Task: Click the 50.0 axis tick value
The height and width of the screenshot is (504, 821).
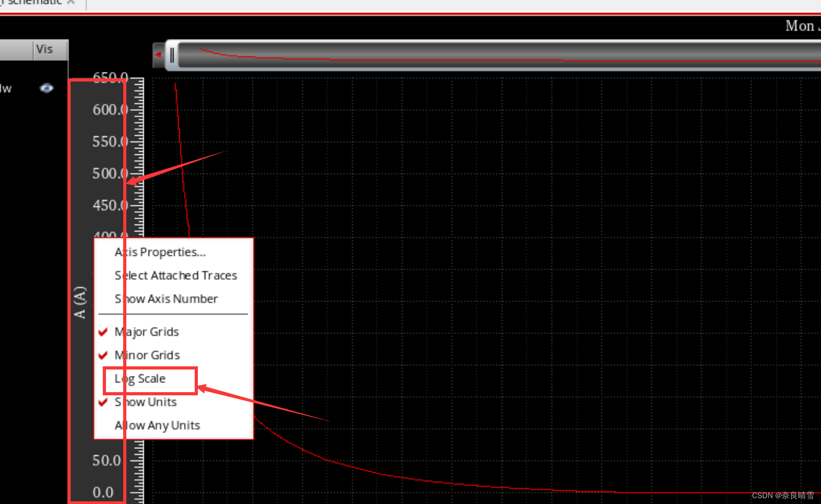Action: coord(107,461)
